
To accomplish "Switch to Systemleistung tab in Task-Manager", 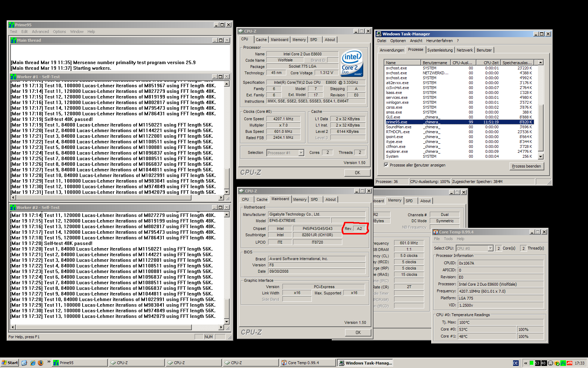I will [x=440, y=50].
